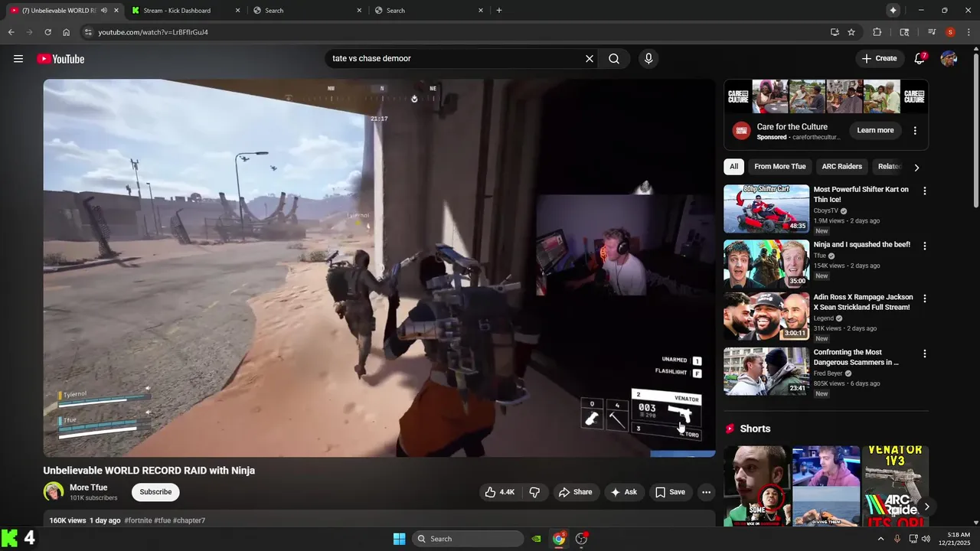Click Learn more on sponsored ad
This screenshot has width=980, height=551.
[x=875, y=131]
